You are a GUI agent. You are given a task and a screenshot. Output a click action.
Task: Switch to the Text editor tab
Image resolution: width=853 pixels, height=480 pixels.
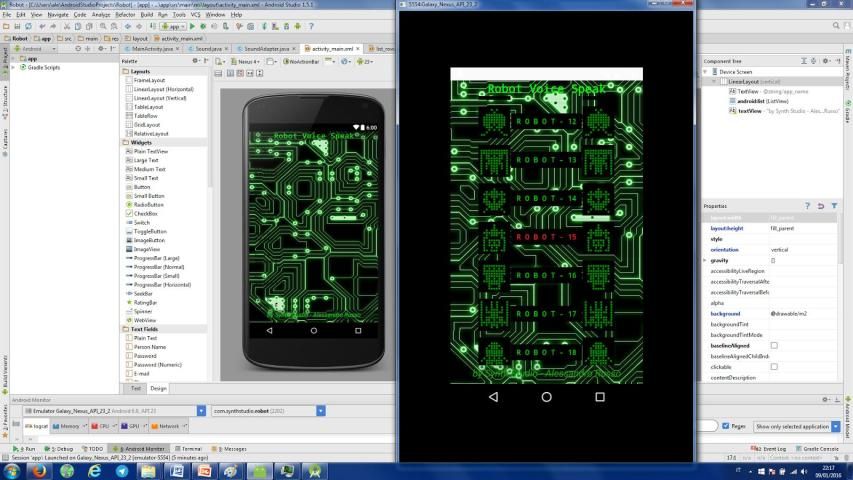coord(136,388)
